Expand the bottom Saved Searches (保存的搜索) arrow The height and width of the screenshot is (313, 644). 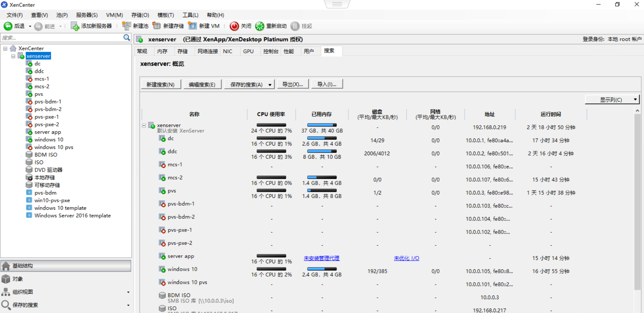coord(128,305)
